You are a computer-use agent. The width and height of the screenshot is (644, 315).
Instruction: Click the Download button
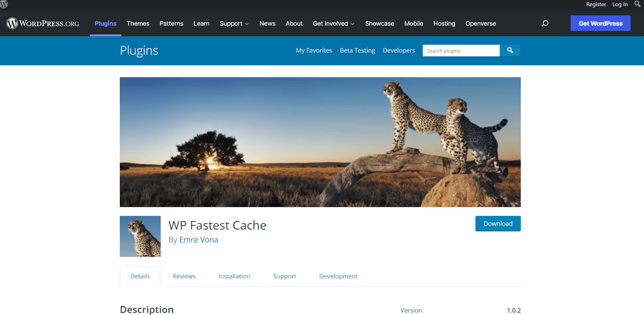tap(498, 224)
